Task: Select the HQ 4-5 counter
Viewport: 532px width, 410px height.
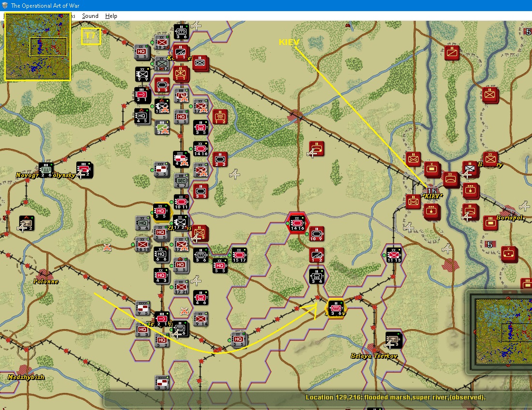Action: [142, 116]
